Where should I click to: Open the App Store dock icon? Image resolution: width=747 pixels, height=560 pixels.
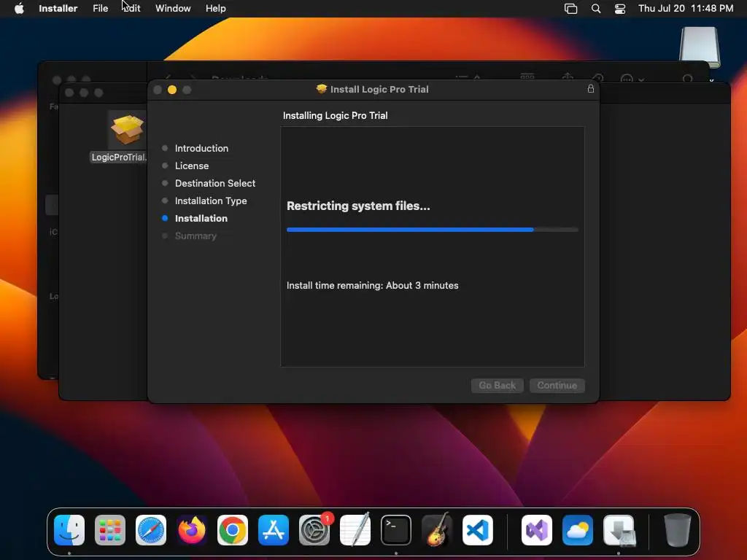tap(274, 530)
